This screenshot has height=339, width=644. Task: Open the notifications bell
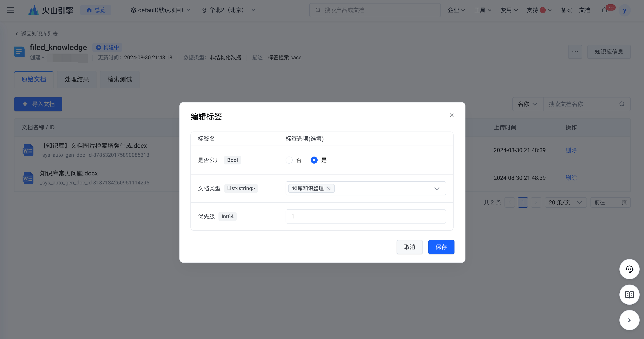(x=604, y=10)
